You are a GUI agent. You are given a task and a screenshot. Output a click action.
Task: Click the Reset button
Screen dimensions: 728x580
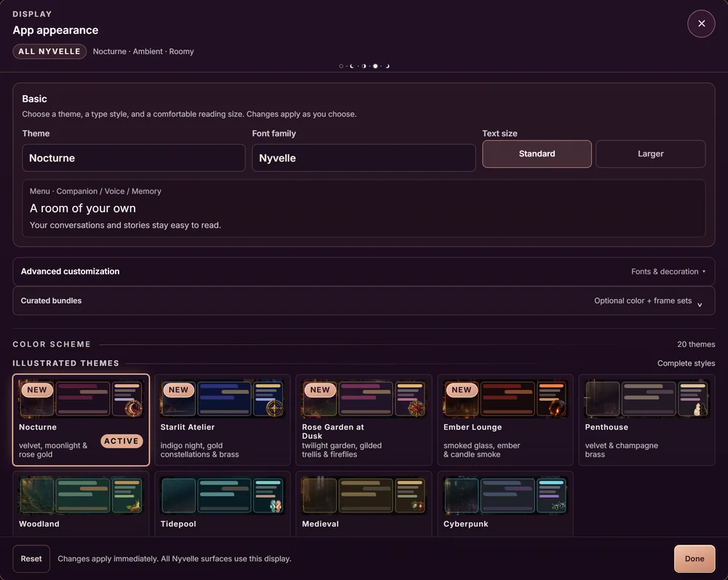coord(31,559)
